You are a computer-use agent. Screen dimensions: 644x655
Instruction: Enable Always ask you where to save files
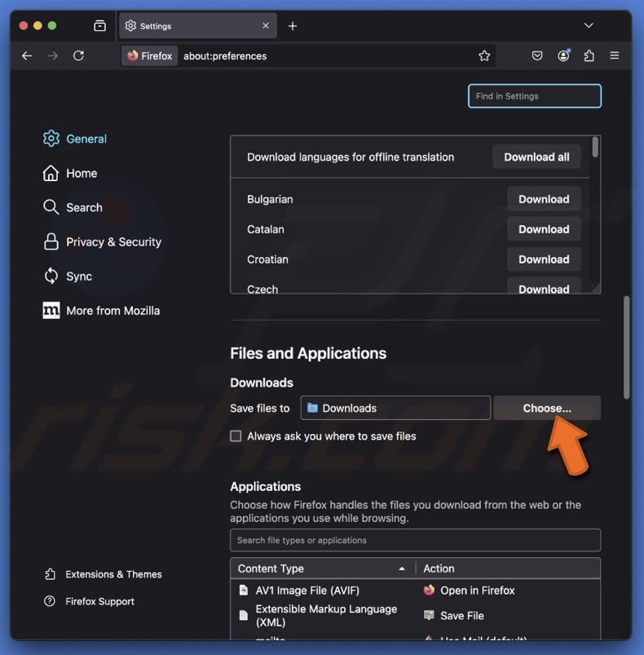[x=236, y=436]
